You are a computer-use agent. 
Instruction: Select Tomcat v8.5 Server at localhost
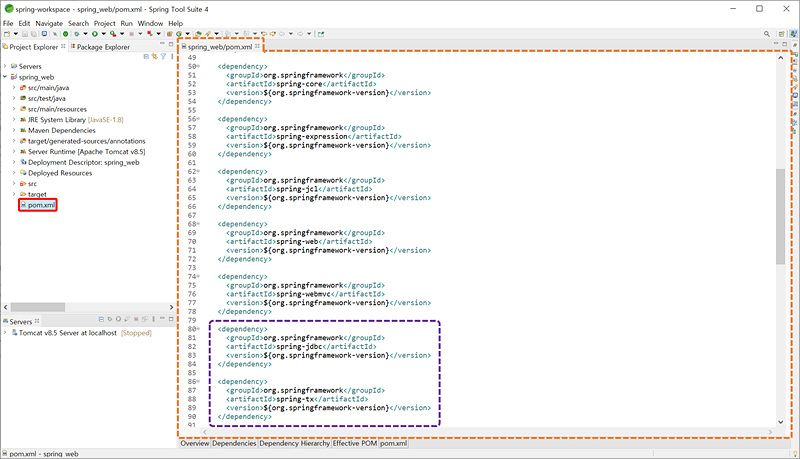pos(82,333)
